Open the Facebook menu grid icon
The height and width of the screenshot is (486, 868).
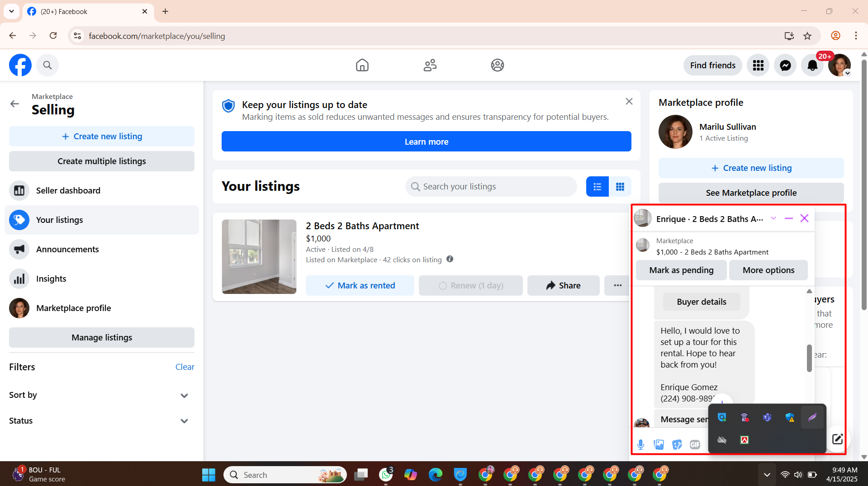758,65
